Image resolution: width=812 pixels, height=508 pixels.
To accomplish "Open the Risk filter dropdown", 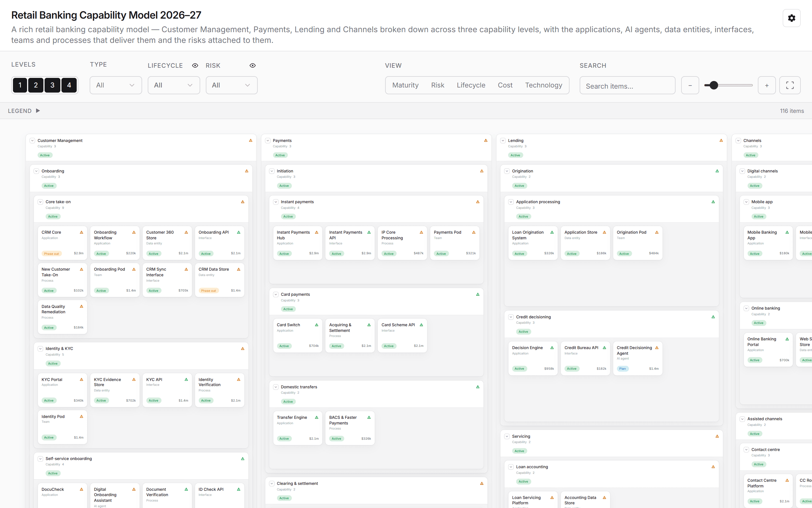I will click(231, 85).
